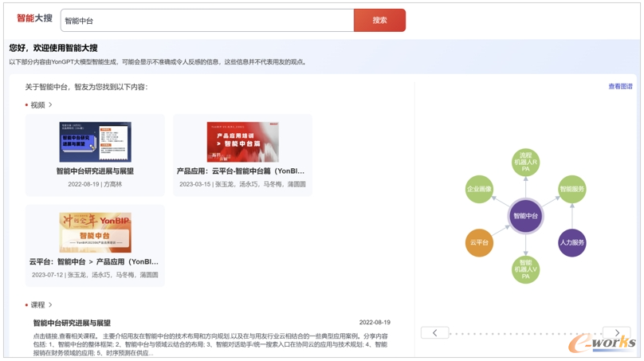Screen dimensions: 644x361
Task: Click the course date 2022-08-19 on right
Action: 375,323
